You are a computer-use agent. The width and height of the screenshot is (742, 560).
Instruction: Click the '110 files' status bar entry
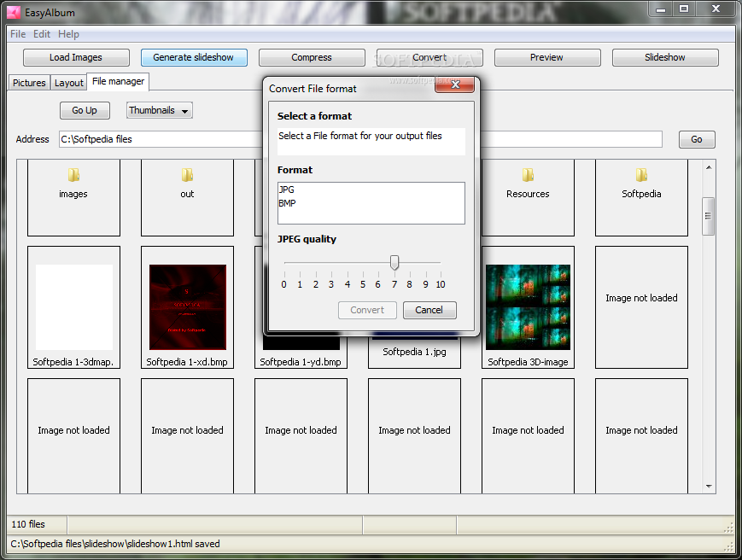coord(28,524)
